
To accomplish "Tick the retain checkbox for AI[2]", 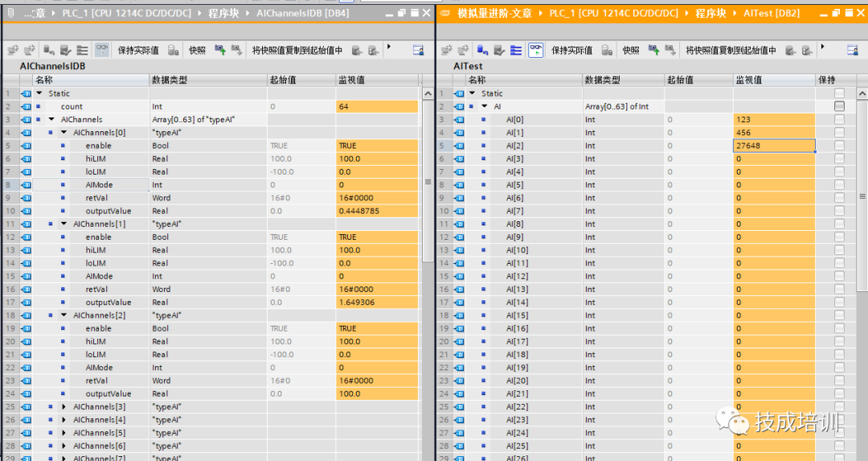I will 839,145.
